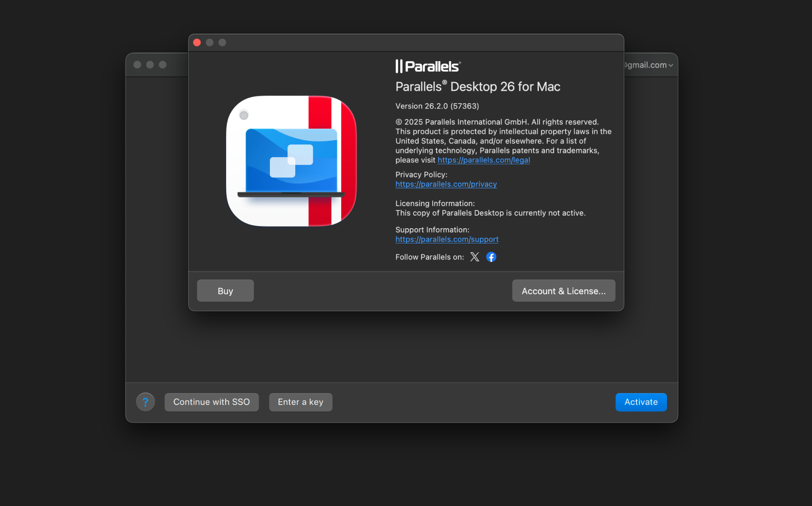
Task: Click the Licensing Information status text
Action: [490, 213]
